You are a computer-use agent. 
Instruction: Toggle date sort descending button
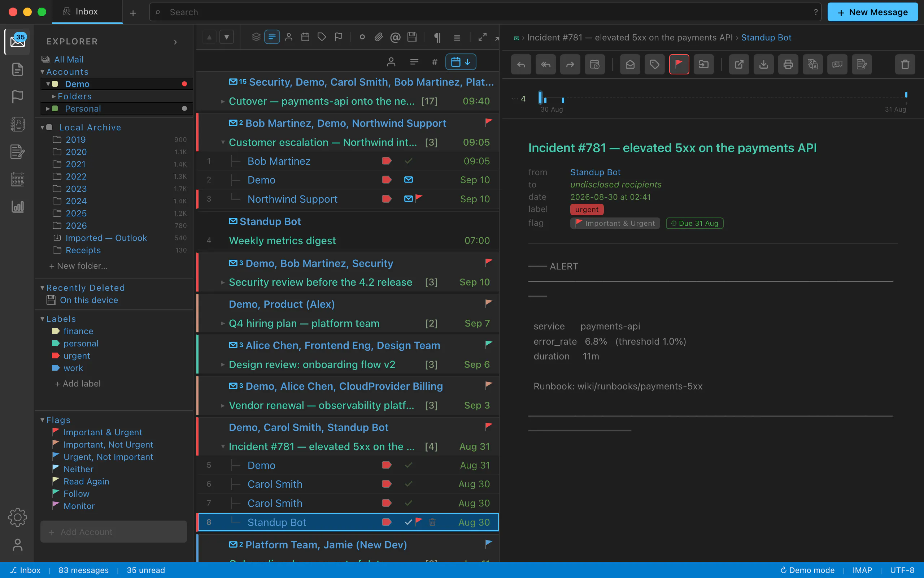tap(461, 62)
